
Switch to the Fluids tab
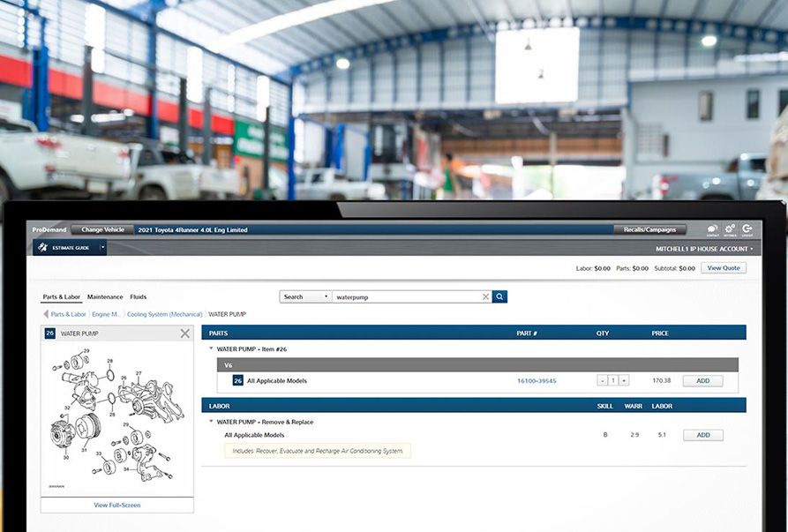138,296
